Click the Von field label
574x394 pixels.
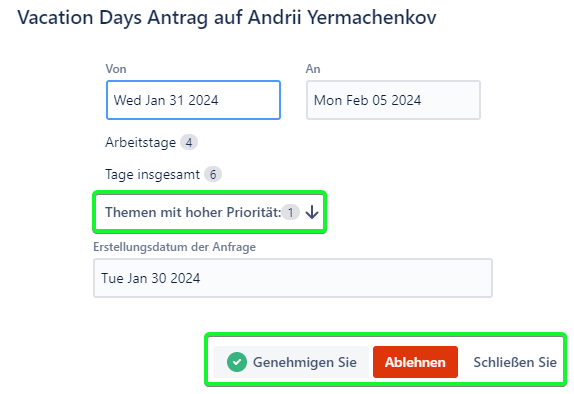[x=116, y=69]
